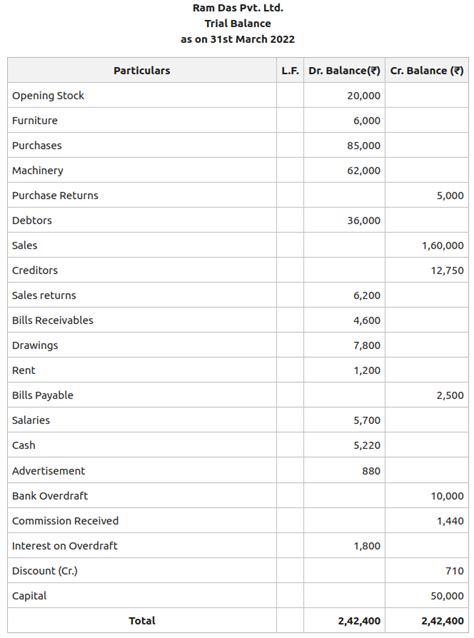Select the Capital credit amount 50,000

[447, 596]
